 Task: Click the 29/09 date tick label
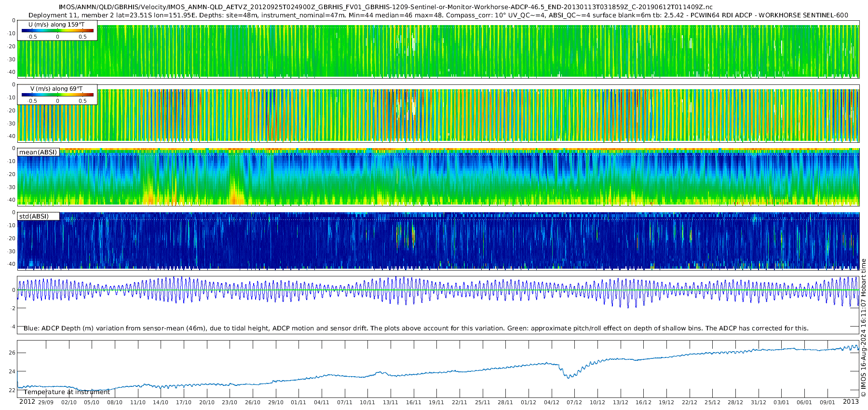[x=46, y=402]
